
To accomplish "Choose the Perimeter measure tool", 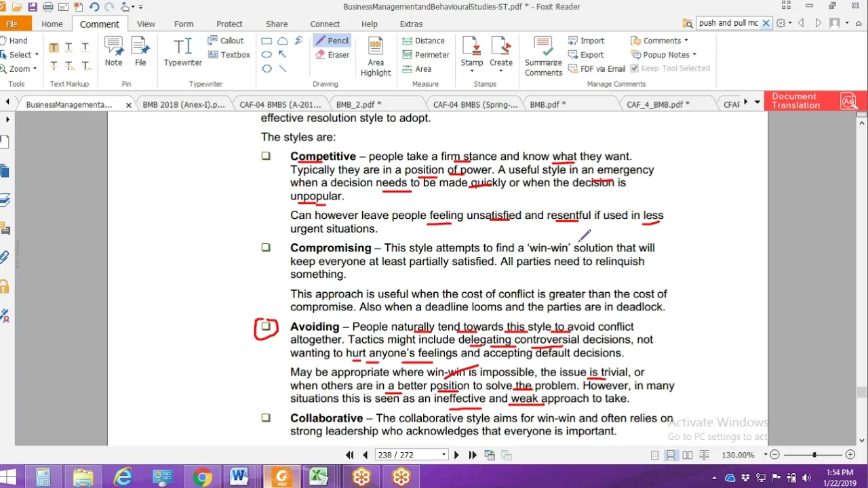I will click(x=426, y=55).
